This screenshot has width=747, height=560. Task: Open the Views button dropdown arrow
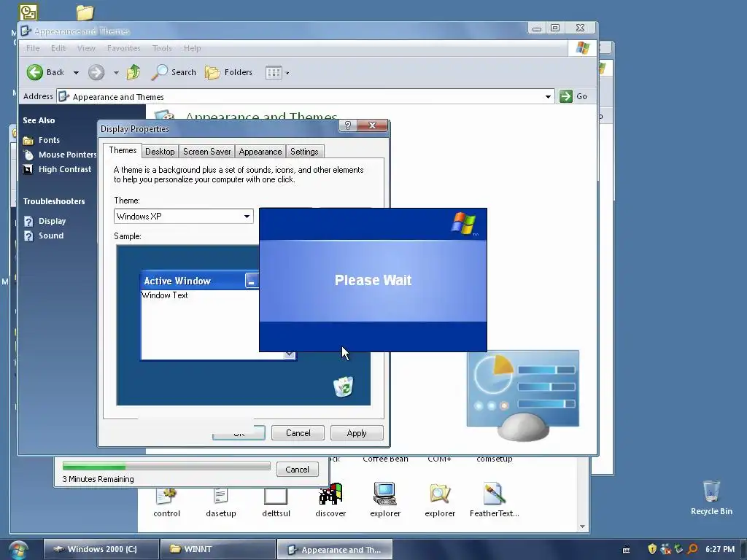pyautogui.click(x=287, y=73)
